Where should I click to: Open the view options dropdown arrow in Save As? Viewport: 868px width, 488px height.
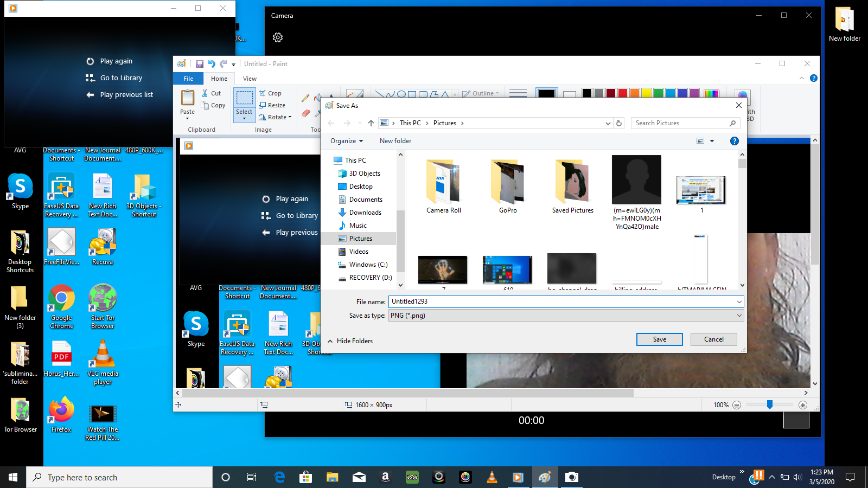(712, 141)
